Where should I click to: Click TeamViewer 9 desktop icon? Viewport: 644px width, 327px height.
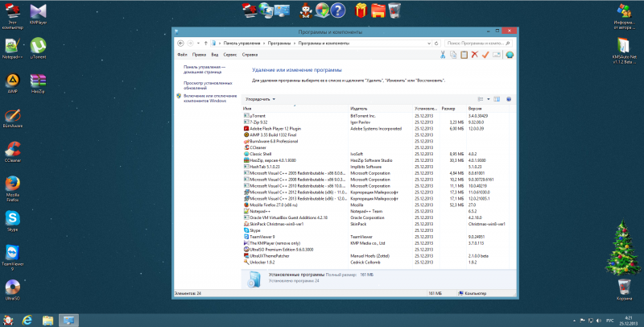click(12, 258)
